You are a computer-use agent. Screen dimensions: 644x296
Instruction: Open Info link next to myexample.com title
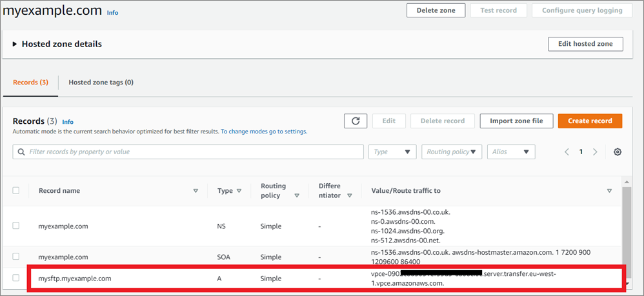[x=112, y=13]
